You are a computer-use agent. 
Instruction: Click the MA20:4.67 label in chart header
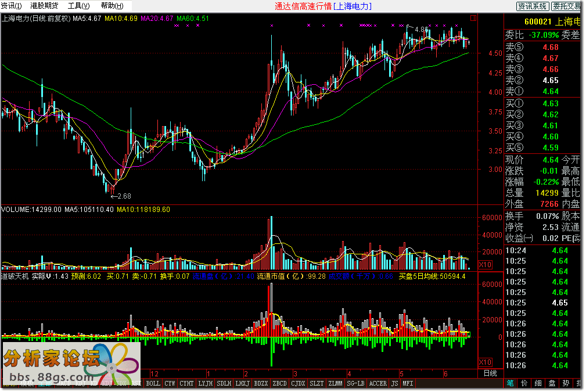[157, 19]
